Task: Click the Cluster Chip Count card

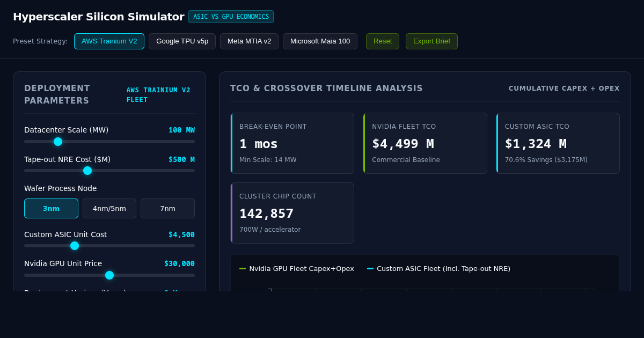Action: [x=292, y=213]
